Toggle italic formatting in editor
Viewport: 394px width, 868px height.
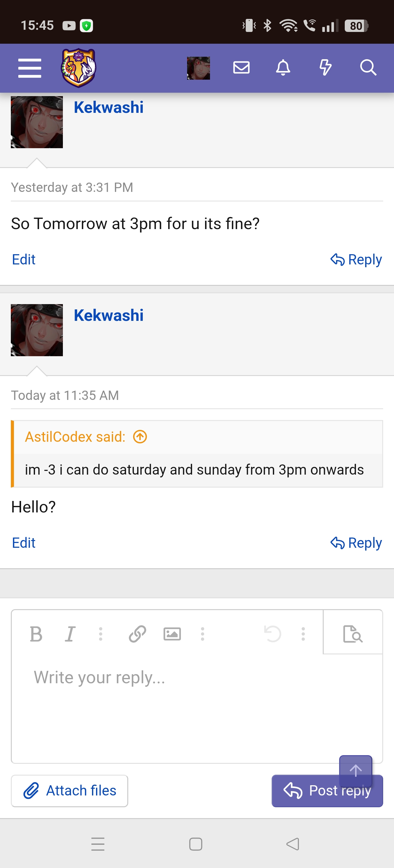(70, 634)
